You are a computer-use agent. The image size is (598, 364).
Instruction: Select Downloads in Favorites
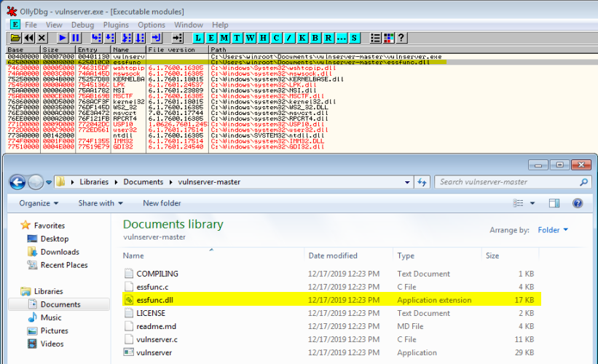(x=60, y=252)
